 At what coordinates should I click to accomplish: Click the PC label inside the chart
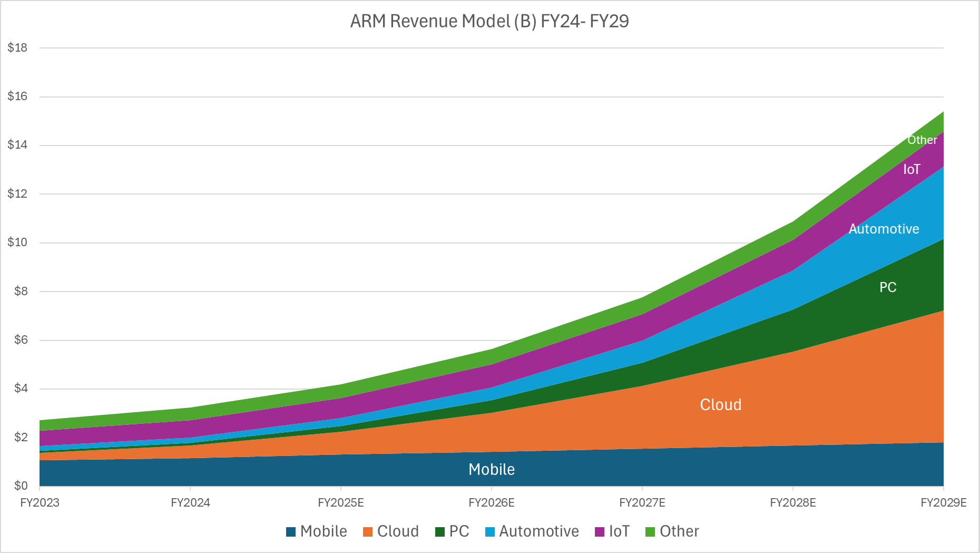(887, 287)
